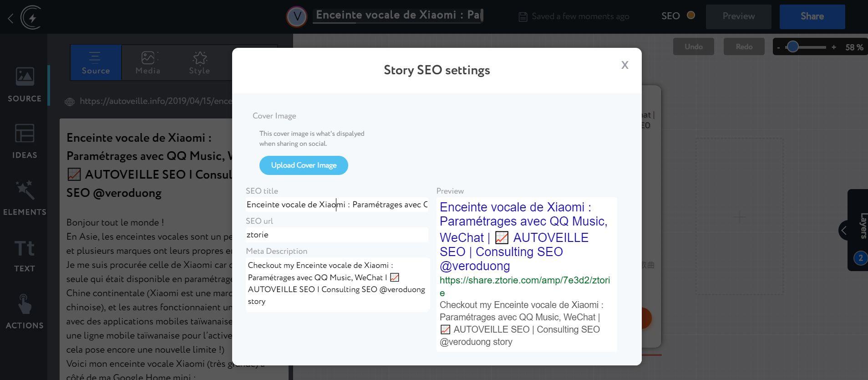Image resolution: width=868 pixels, height=380 pixels.
Task: Open the IDEAS sidebar section
Action: [25, 141]
